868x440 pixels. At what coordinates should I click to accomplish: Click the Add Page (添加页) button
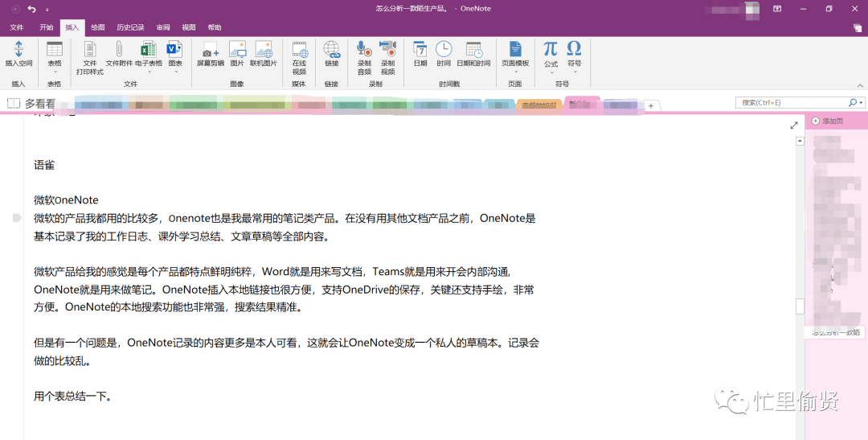tap(828, 121)
